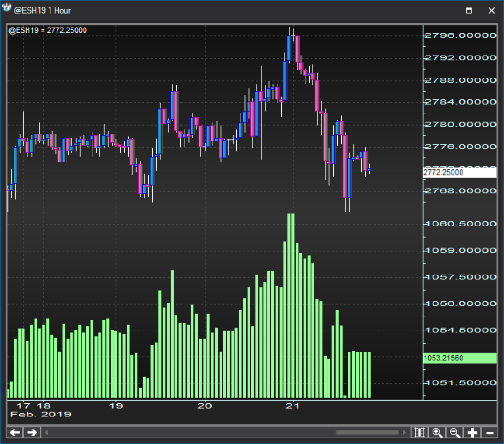Click the date label 17 on time axis
Image resolution: width=504 pixels, height=444 pixels.
(23, 406)
